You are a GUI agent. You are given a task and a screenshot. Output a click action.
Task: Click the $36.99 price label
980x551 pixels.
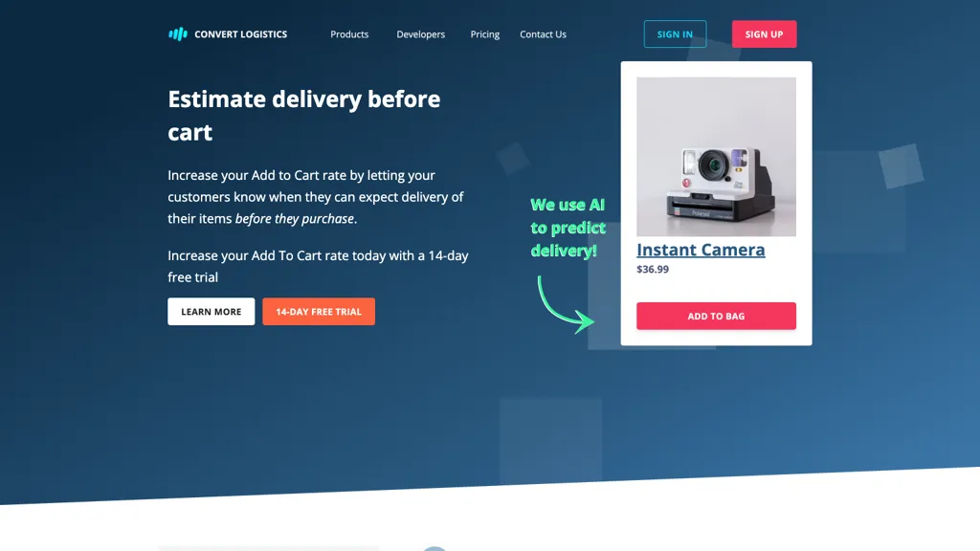pyautogui.click(x=653, y=269)
